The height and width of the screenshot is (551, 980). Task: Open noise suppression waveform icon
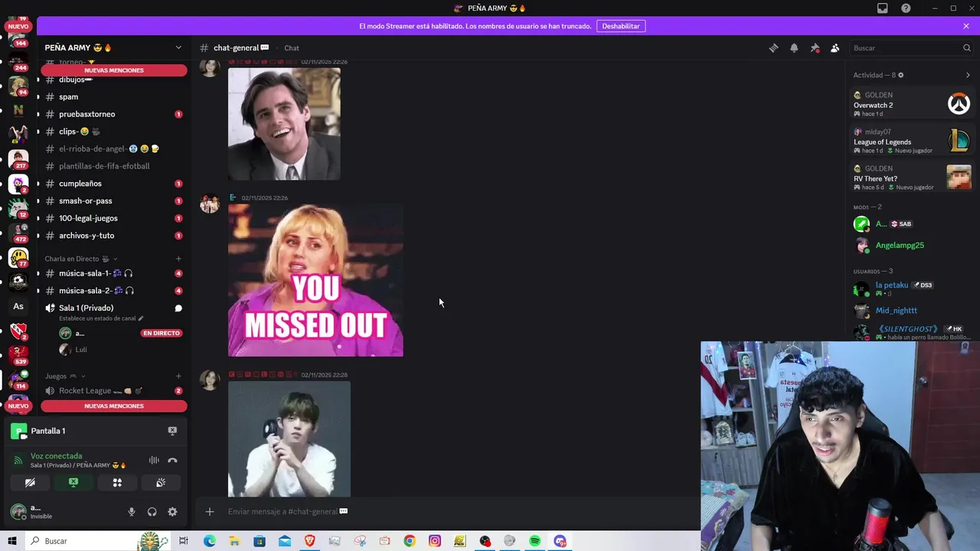tap(154, 460)
